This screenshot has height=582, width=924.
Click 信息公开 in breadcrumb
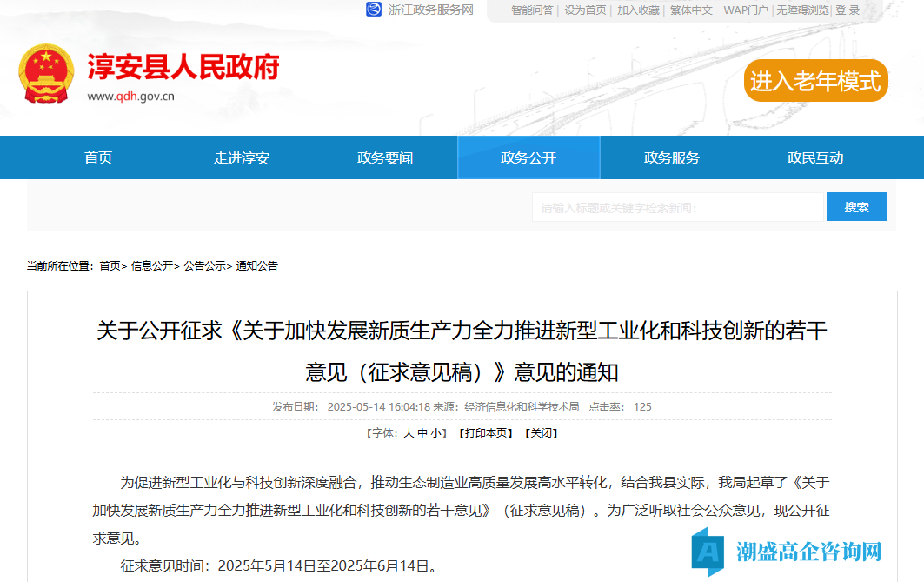click(152, 265)
